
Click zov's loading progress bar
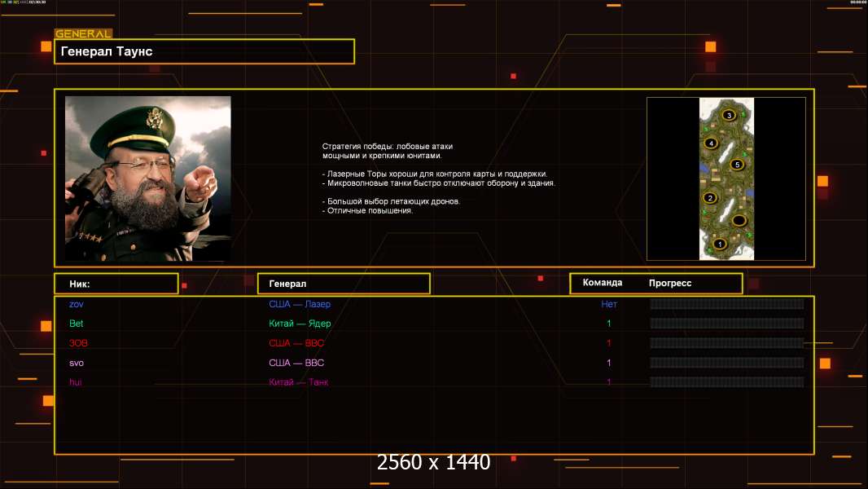(726, 304)
